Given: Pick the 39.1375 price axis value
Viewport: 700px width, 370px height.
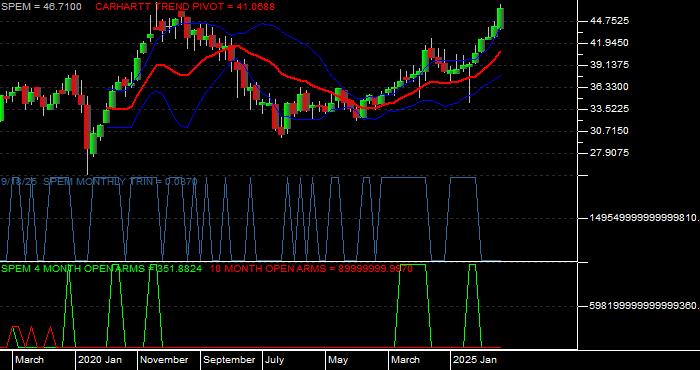Looking at the screenshot, I should tap(609, 65).
